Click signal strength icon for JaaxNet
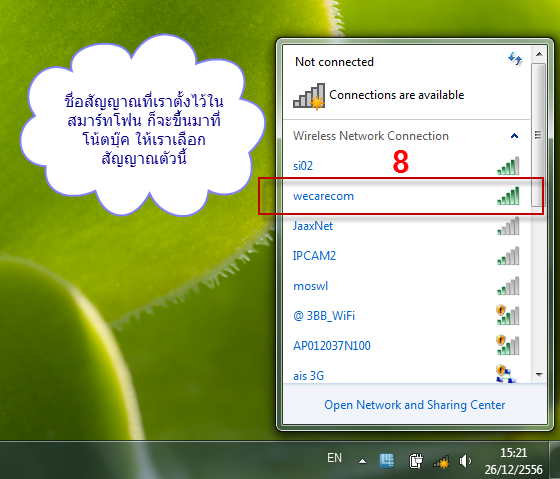This screenshot has height=479, width=560. (x=508, y=226)
